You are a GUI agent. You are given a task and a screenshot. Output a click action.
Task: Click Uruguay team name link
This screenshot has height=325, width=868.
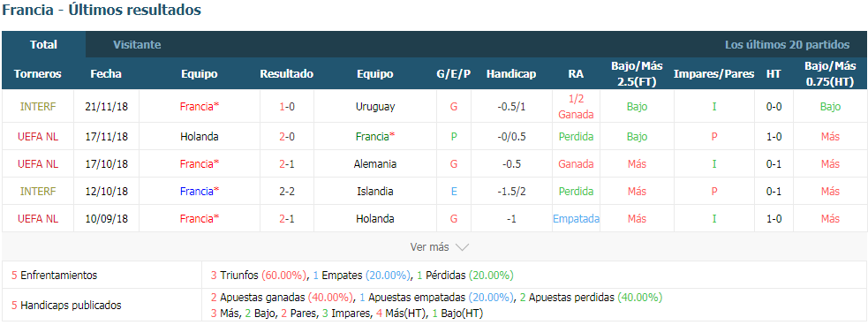(x=375, y=107)
